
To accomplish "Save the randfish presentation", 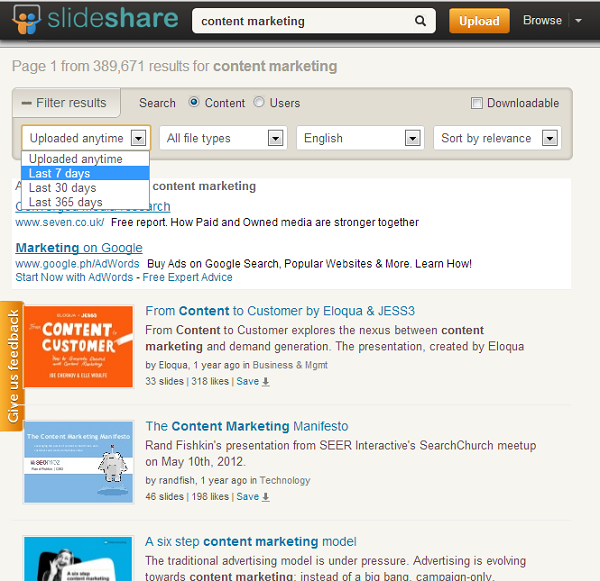I will click(x=248, y=496).
